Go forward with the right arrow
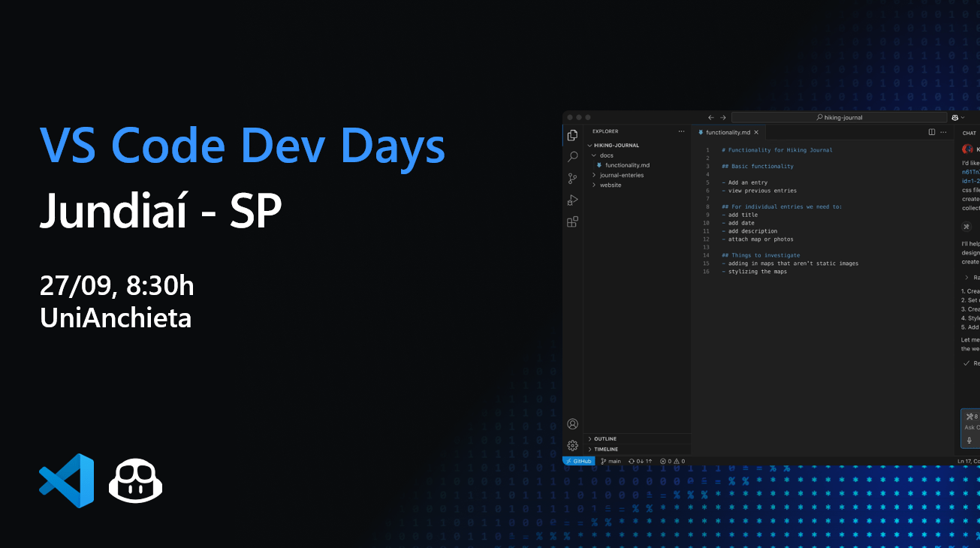The height and width of the screenshot is (548, 980). (723, 118)
